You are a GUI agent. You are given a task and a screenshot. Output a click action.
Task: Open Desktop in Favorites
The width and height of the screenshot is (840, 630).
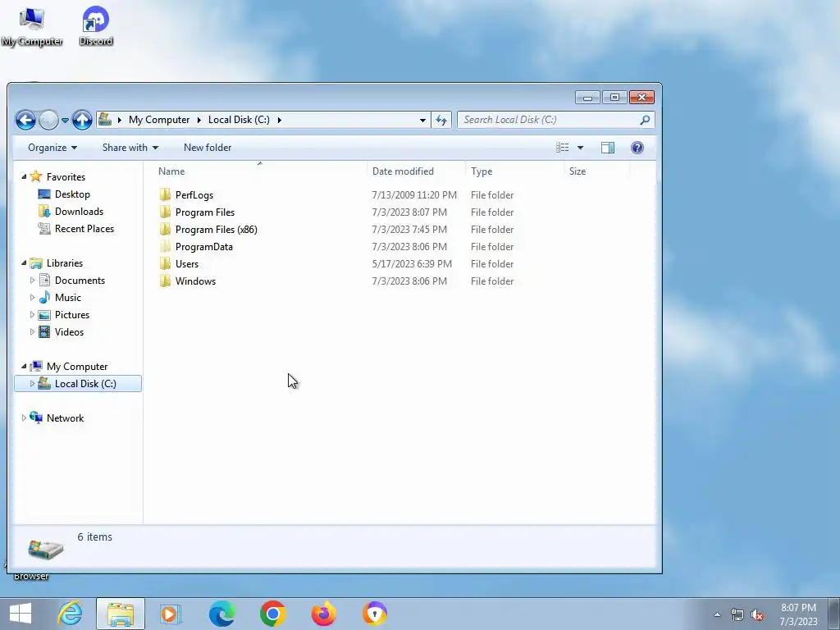72,194
